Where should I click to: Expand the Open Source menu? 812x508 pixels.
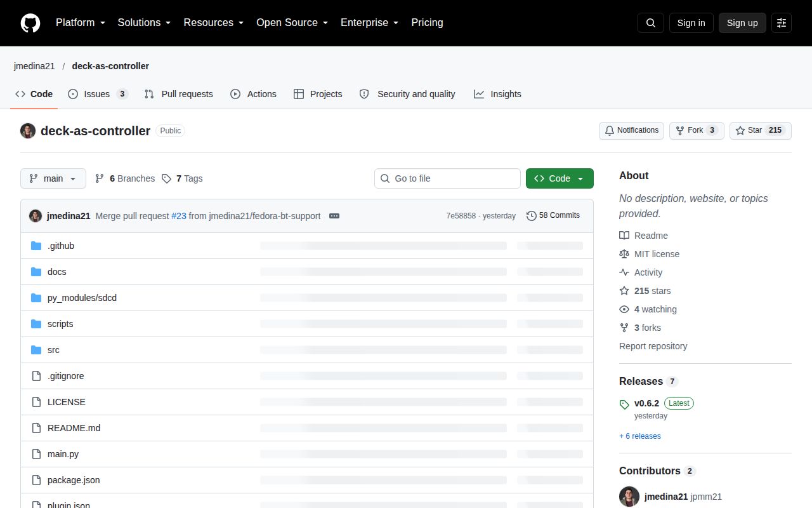coord(292,23)
